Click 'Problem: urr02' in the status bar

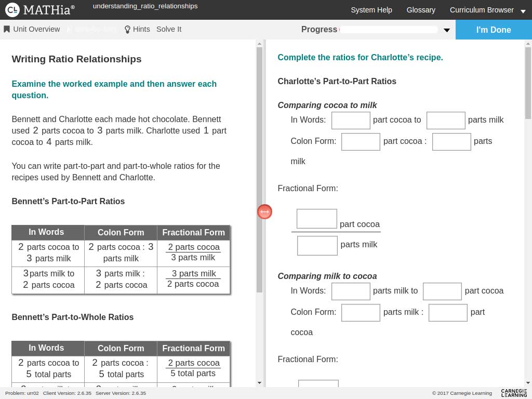(22, 393)
